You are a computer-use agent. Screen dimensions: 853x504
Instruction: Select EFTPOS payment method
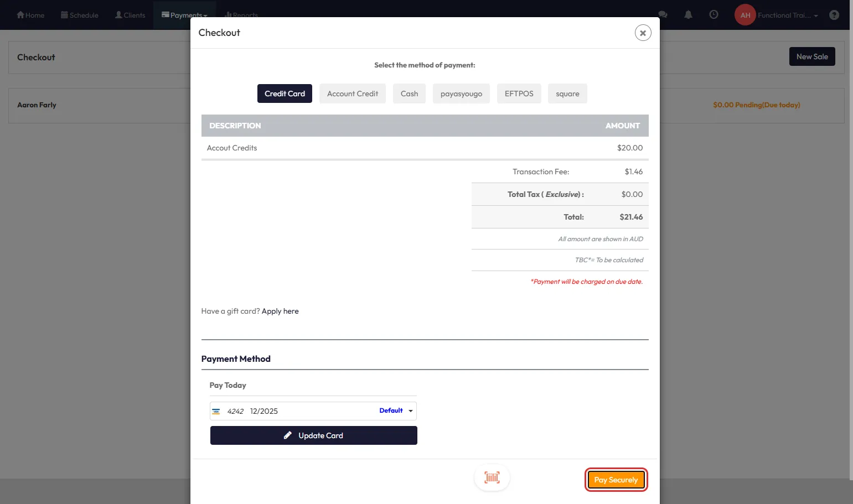(519, 93)
